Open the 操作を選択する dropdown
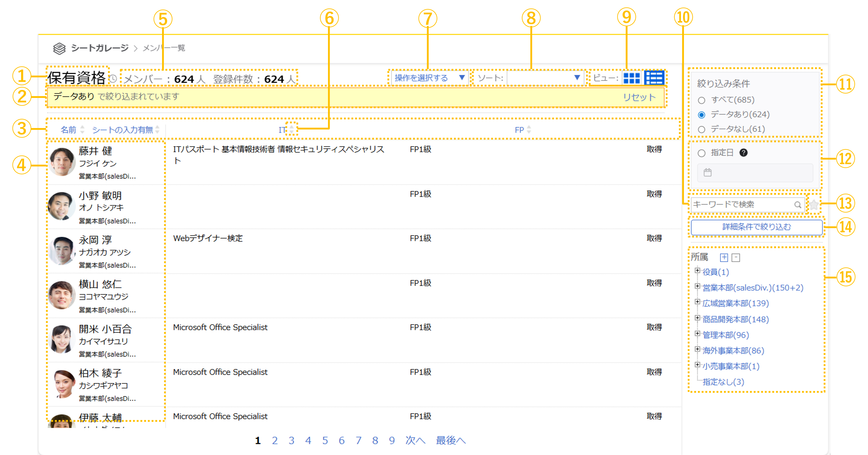This screenshot has height=455, width=868. coord(429,78)
